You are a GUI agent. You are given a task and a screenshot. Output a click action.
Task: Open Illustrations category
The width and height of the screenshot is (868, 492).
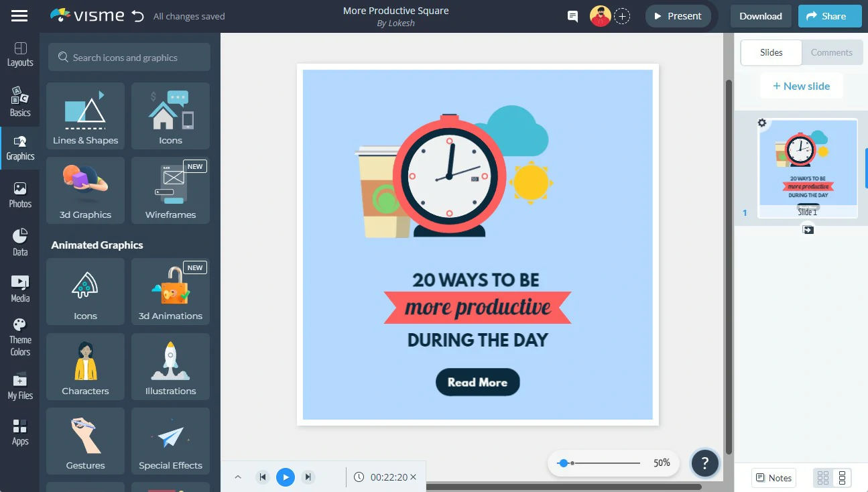pos(170,366)
